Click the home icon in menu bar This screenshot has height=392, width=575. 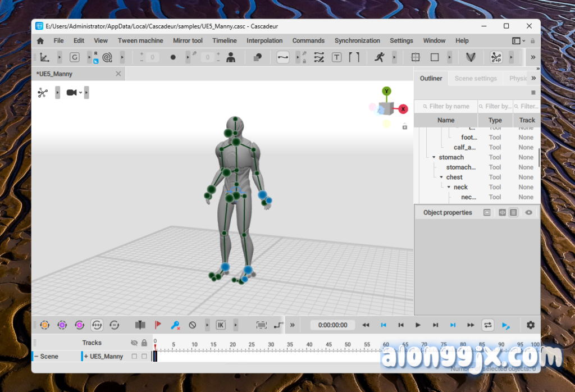(x=40, y=41)
